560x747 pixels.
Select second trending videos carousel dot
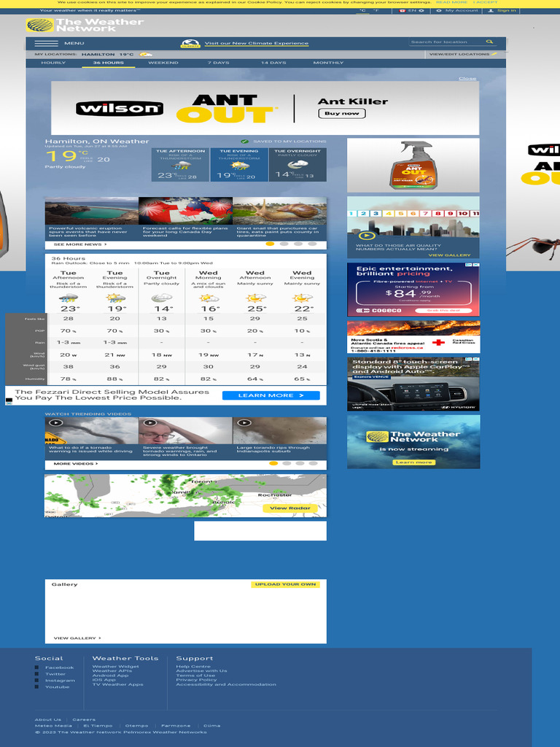coord(287,463)
